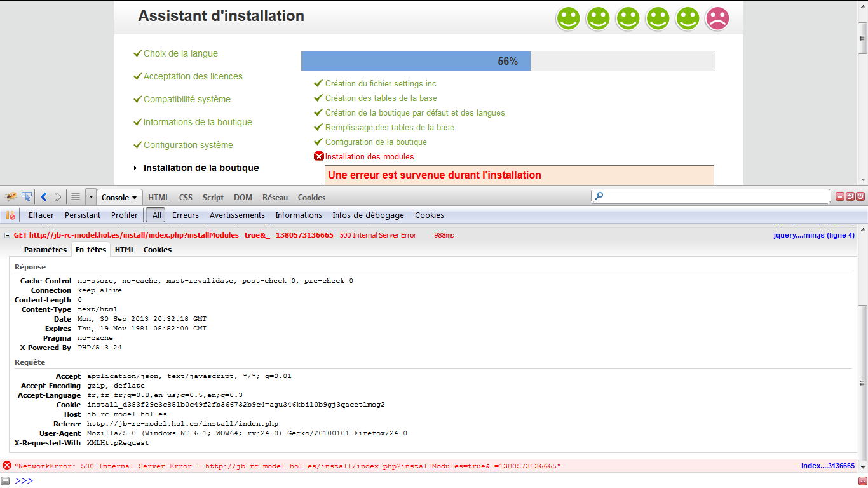Viewport: 868px width, 488px height.
Task: Activate the element inspector arrow icon
Action: tap(27, 197)
